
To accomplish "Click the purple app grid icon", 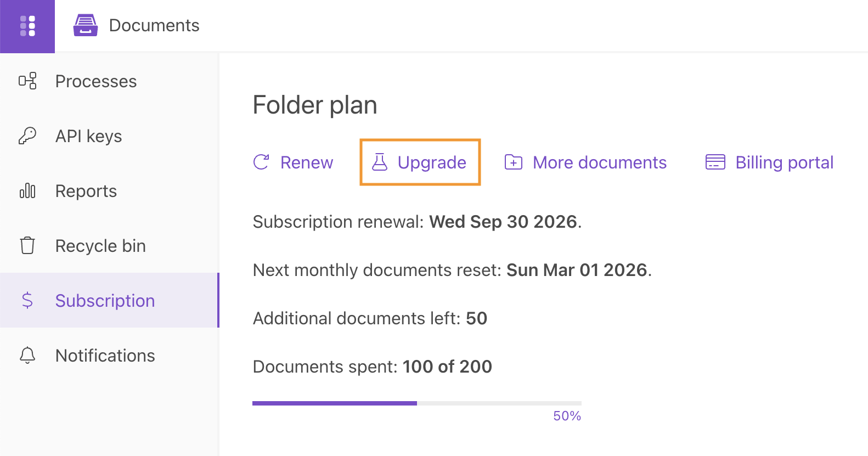I will (27, 26).
